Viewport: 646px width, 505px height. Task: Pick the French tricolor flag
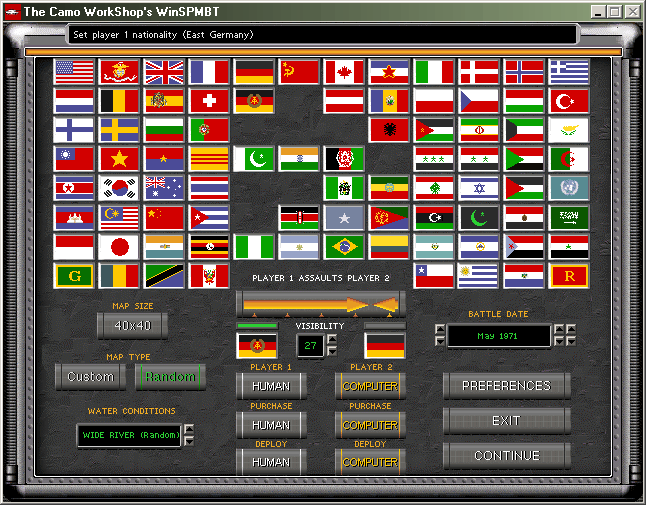tap(209, 72)
